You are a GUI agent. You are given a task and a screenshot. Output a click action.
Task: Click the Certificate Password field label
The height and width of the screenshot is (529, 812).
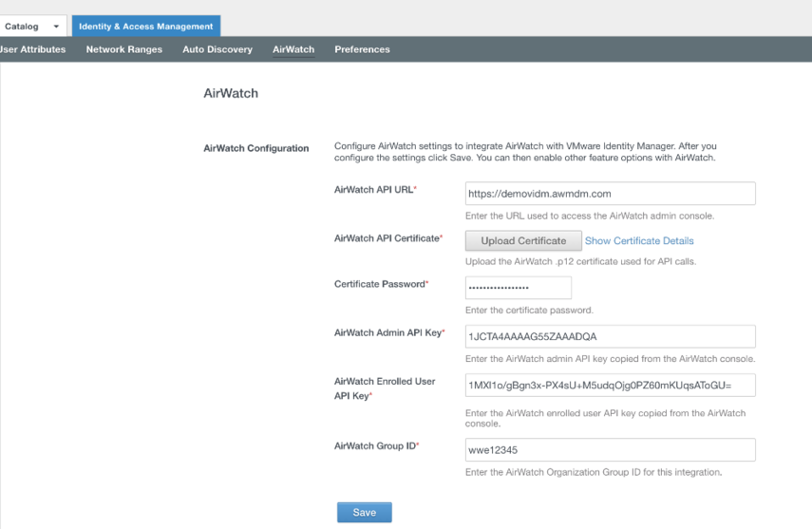[x=381, y=283]
